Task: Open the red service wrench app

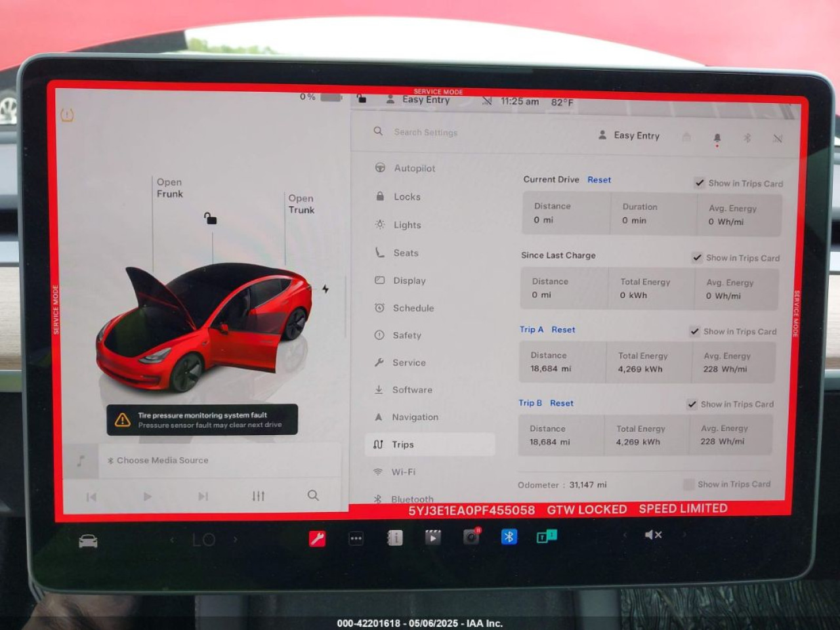Action: 317,538
